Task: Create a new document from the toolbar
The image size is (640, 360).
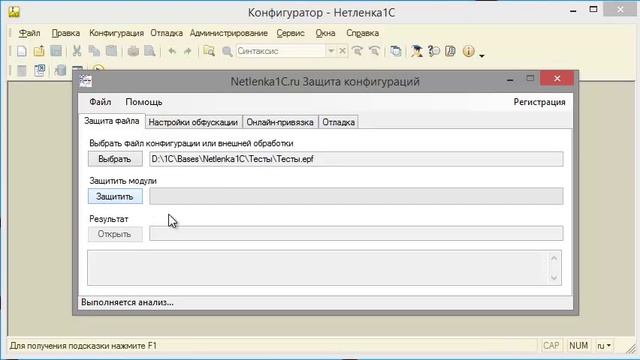Action: (22, 51)
